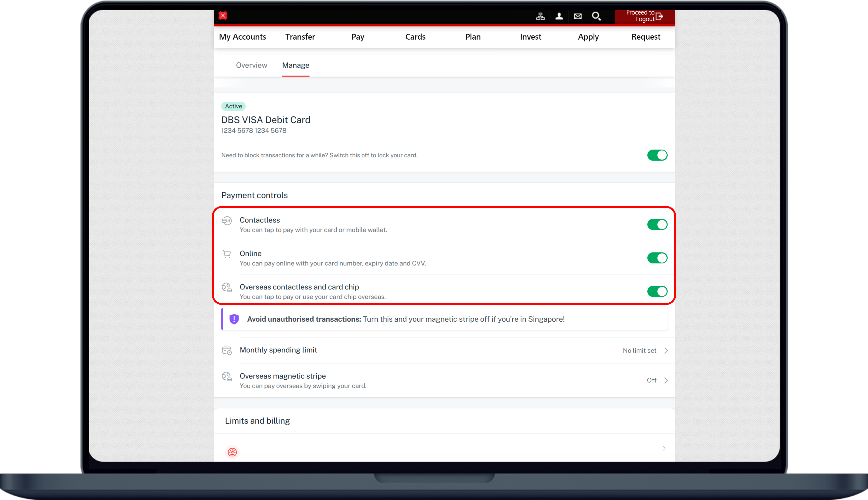Toggle the card lock switch off
Viewport: 868px width, 500px height.
click(x=657, y=155)
